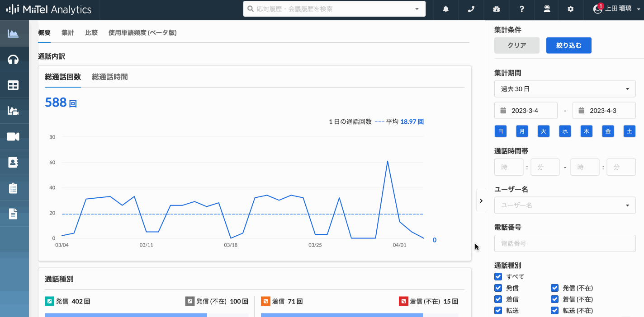Click the phone handset icon in header
Viewport: 644px width, 317px height.
pyautogui.click(x=471, y=9)
